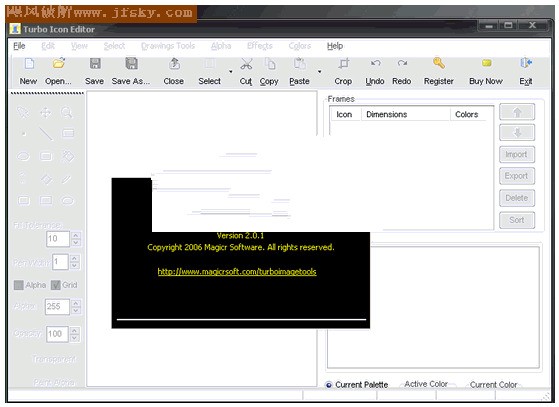
Task: Click the Exit toolbar icon
Action: click(x=526, y=63)
